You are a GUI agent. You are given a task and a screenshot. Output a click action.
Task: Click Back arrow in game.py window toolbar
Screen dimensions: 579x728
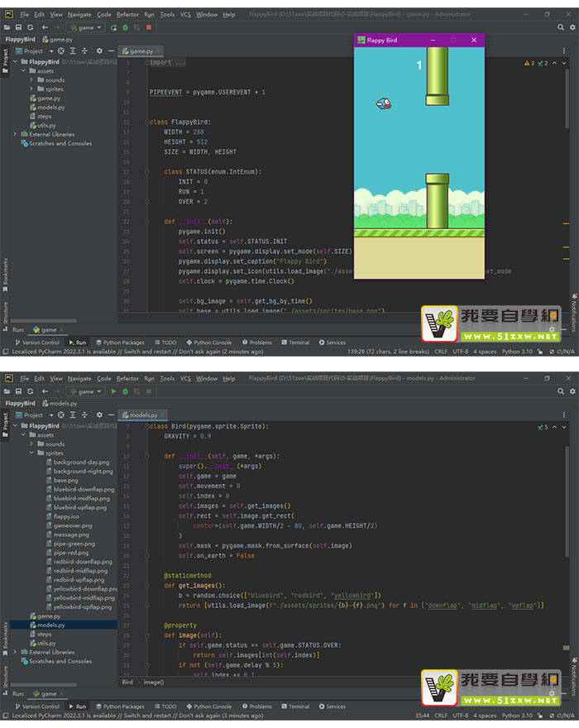tap(45, 27)
